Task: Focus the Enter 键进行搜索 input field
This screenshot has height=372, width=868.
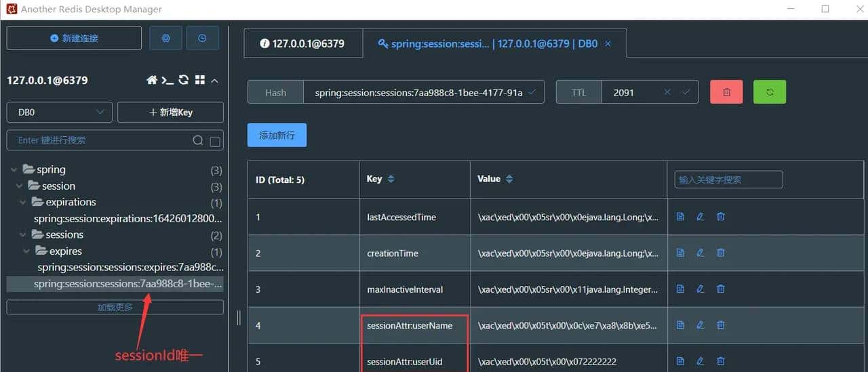Action: [x=102, y=140]
